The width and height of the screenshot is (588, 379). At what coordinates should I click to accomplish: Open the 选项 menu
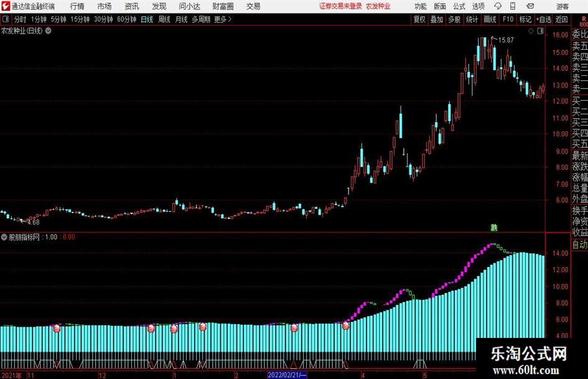coord(478,6)
